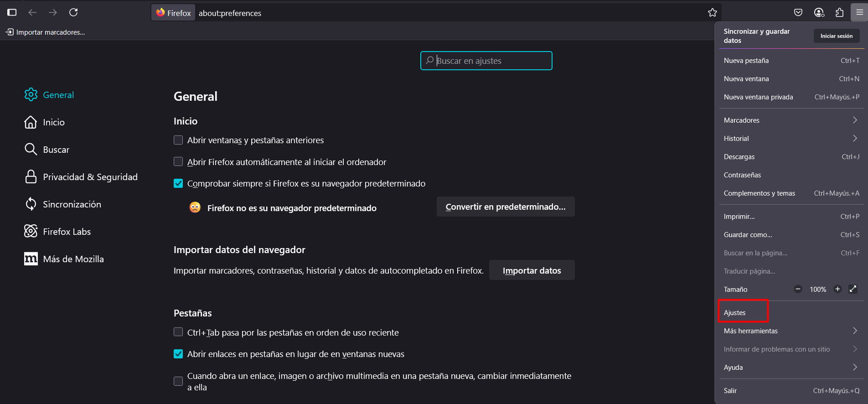Enable Ctrl+Tab orden de uso reciente
The image size is (868, 404).
(x=178, y=332)
